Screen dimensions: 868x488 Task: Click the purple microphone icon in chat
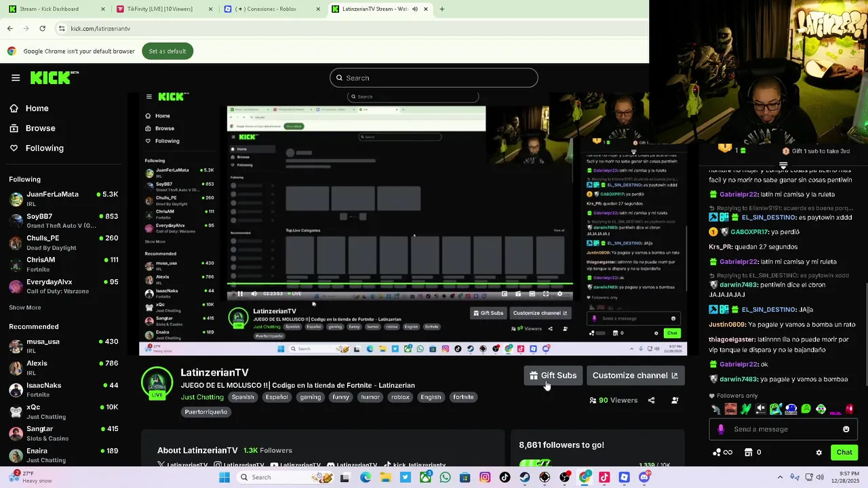[x=721, y=429]
